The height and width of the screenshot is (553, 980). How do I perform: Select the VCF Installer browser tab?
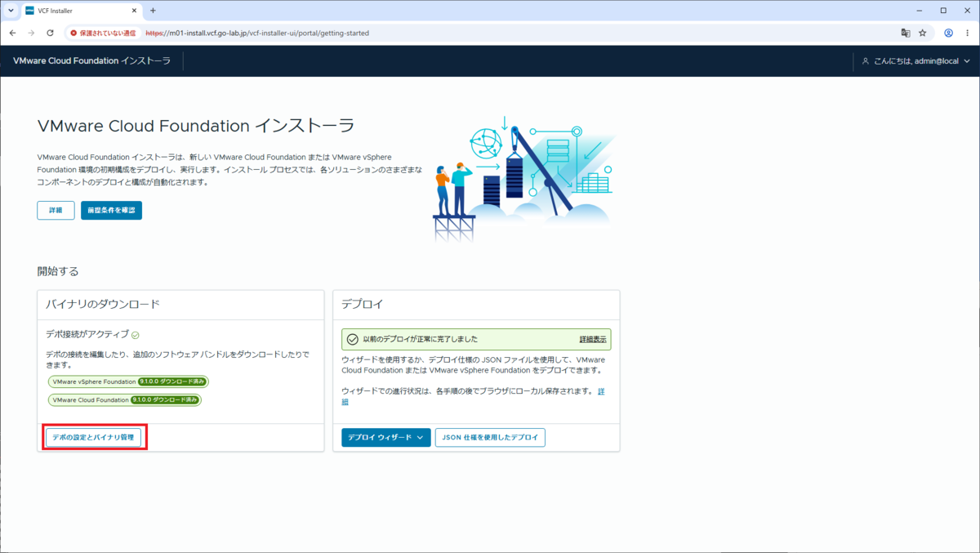79,11
